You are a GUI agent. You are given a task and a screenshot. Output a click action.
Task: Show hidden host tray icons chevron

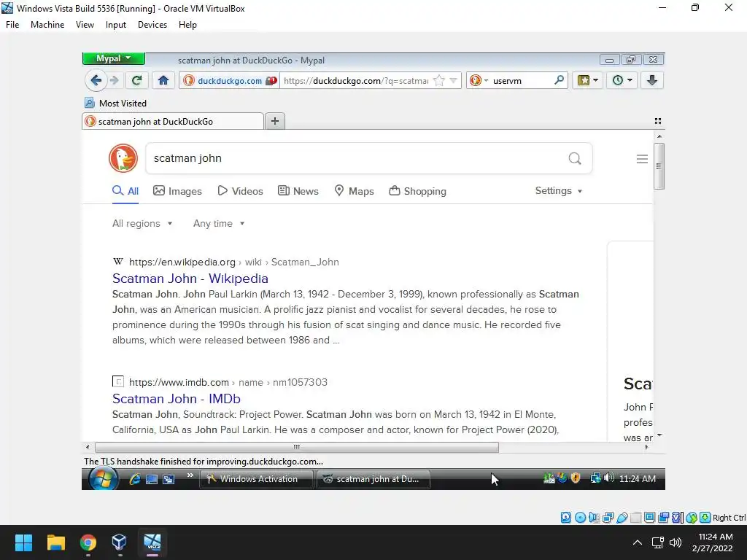coord(637,542)
